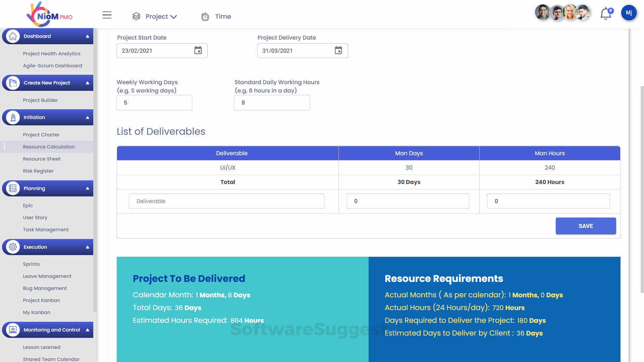Collapse the Planning section
The height and width of the screenshot is (362, 644).
[x=88, y=188]
